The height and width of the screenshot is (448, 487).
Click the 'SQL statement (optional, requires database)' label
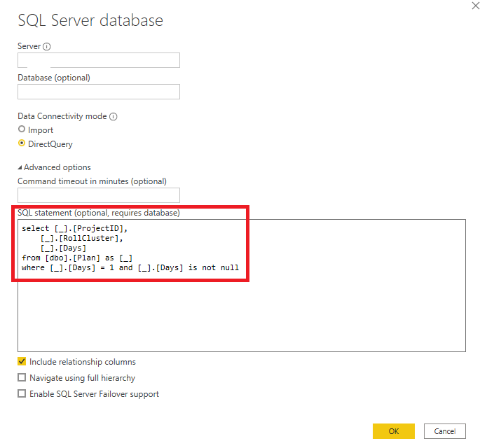pos(99,213)
